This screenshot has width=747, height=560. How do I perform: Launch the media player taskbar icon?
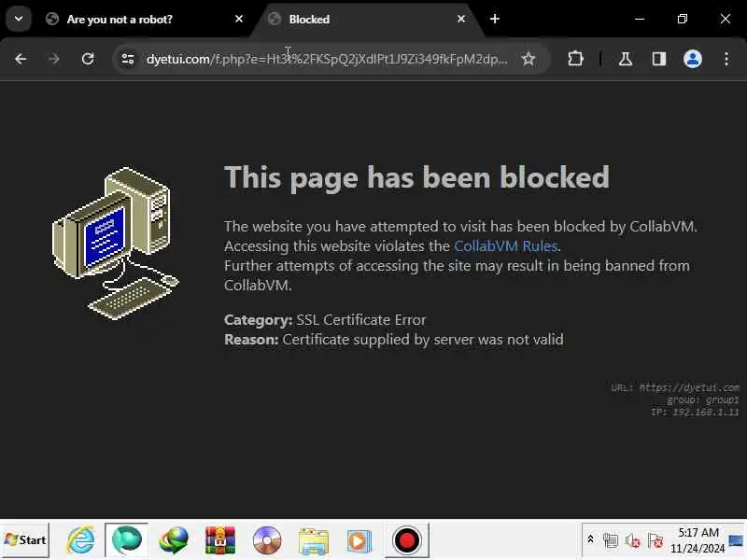click(x=359, y=541)
